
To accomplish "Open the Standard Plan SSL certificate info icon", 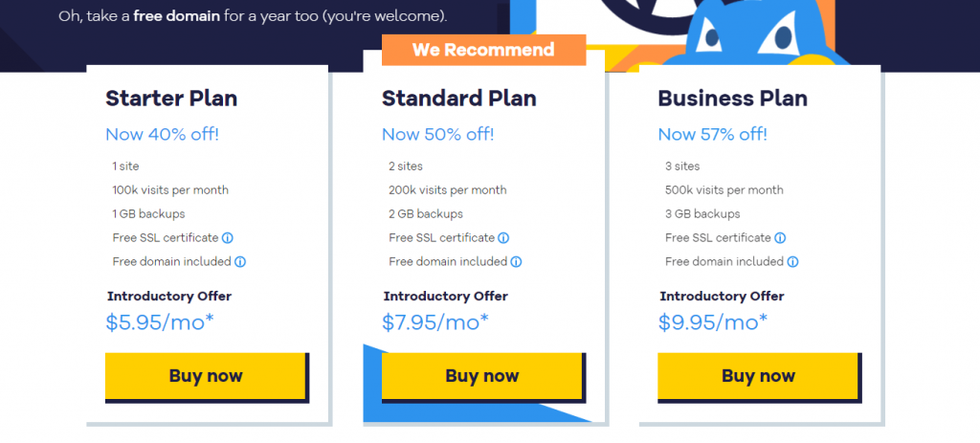I will tap(503, 238).
